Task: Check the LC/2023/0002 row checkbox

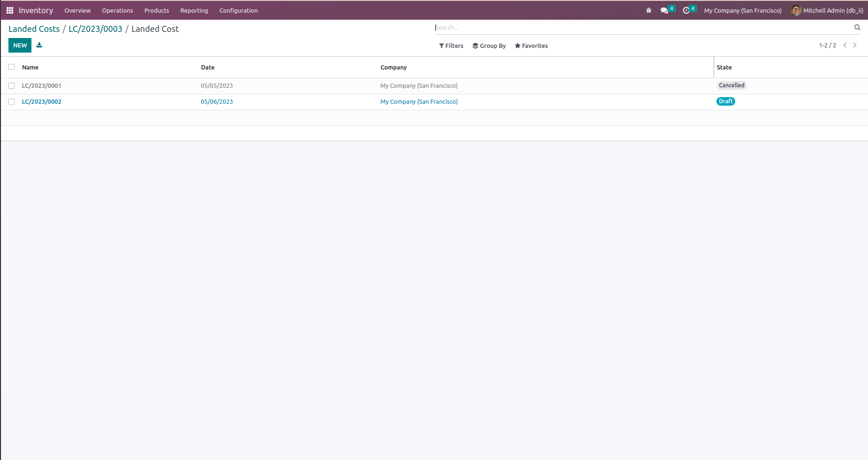Action: [x=12, y=102]
